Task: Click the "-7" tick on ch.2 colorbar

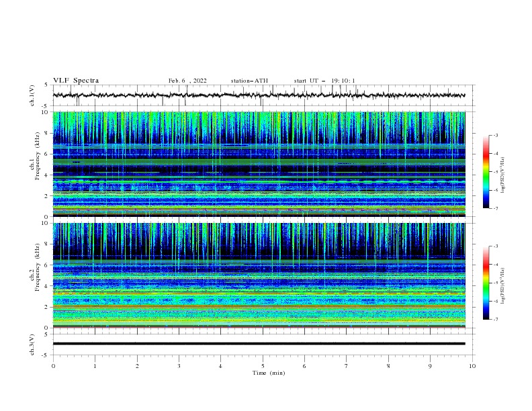Action: 496,319
